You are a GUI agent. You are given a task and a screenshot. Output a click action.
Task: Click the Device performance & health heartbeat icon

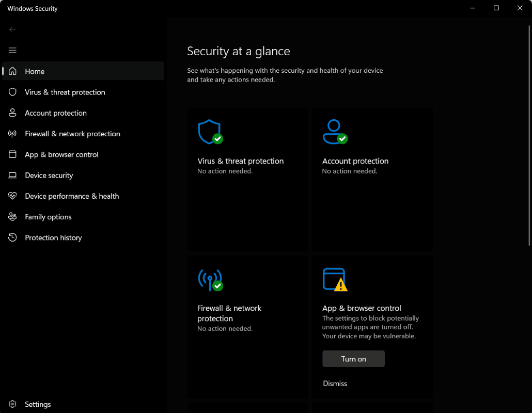tap(12, 196)
